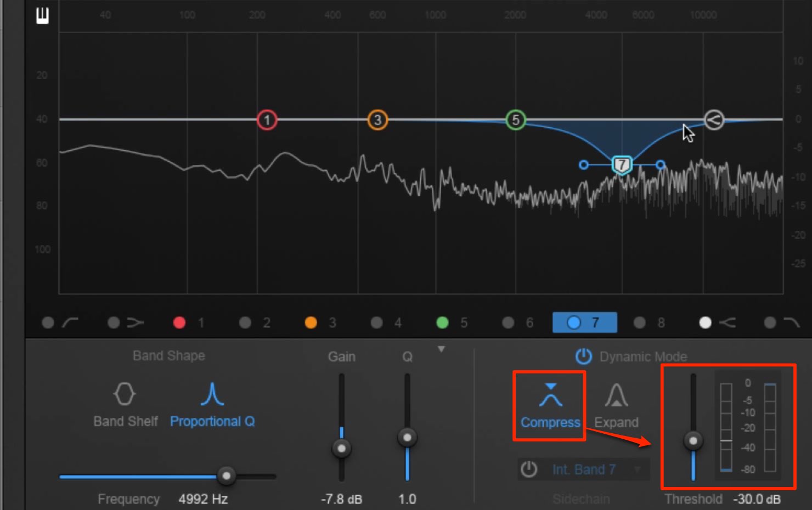Click the -7.8 dB gain value
The height and width of the screenshot is (510, 812).
[x=342, y=499]
